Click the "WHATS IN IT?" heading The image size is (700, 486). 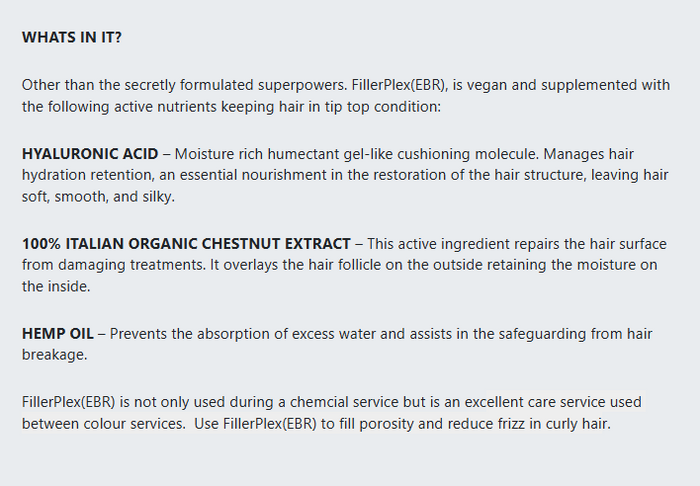coord(72,37)
